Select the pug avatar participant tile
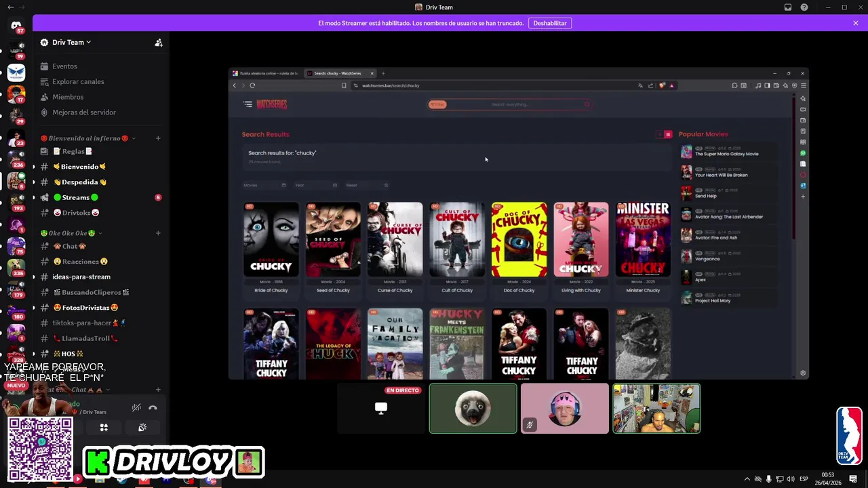 [473, 408]
